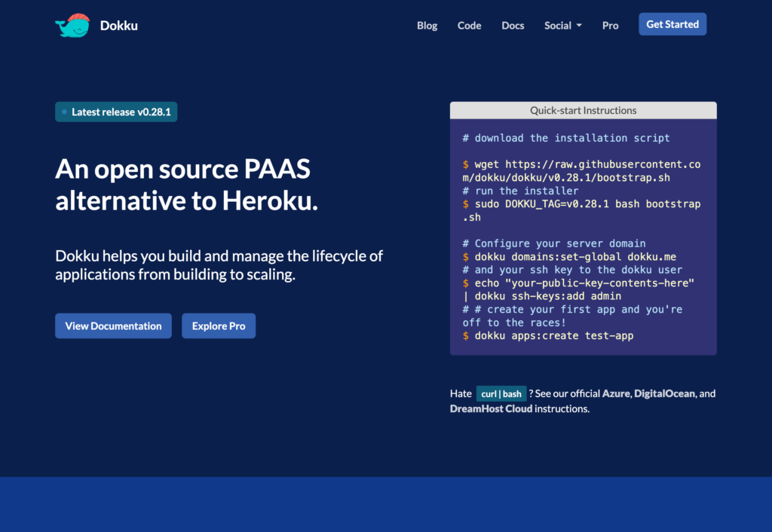Click the Dokku whale logo icon

72,26
